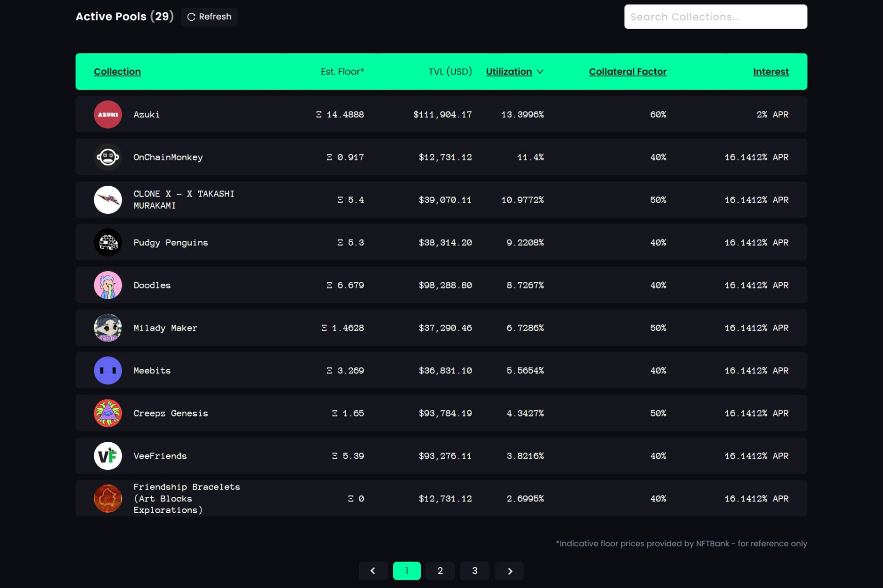Click Azuki utilization 13.3996%

tap(522, 114)
